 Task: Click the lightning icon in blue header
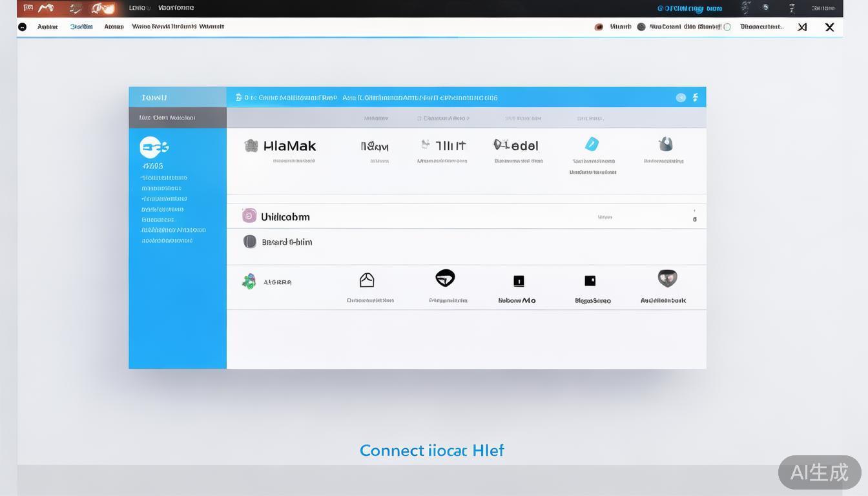695,98
